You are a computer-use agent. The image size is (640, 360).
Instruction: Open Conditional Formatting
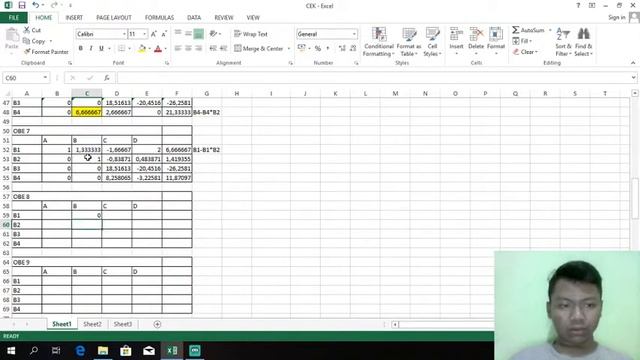[x=378, y=42]
